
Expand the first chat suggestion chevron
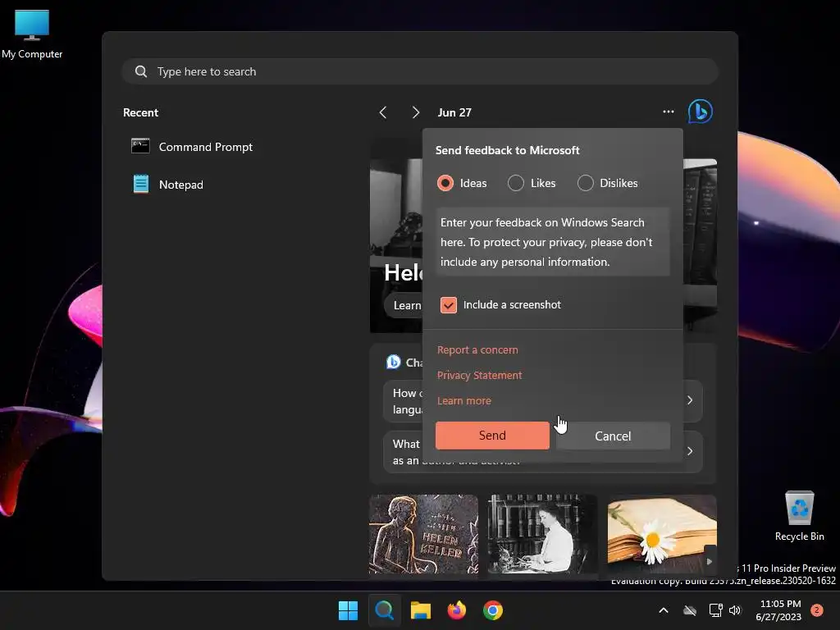[x=690, y=400]
